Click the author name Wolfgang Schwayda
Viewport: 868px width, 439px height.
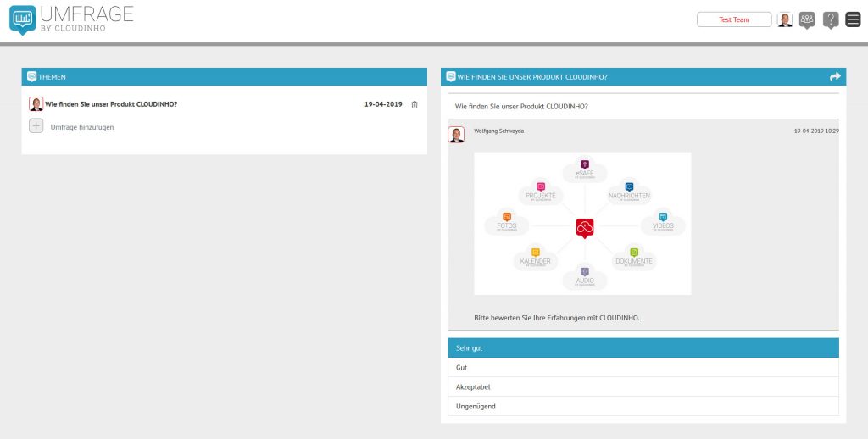pyautogui.click(x=498, y=131)
